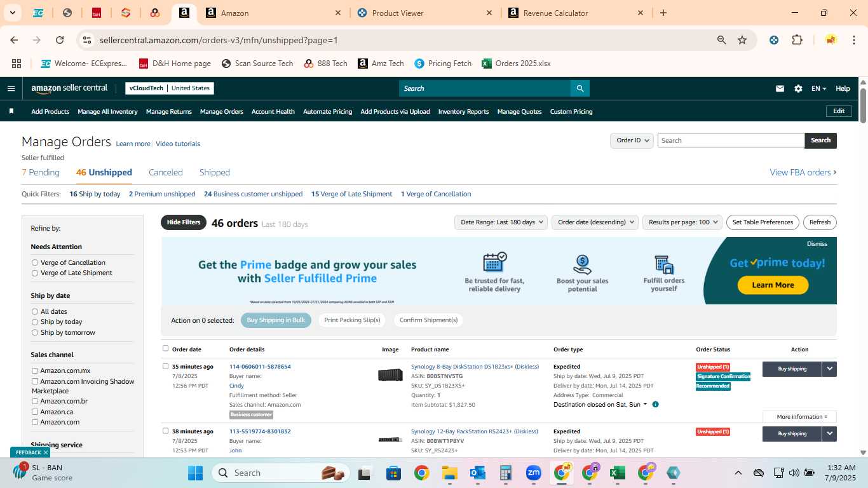The image size is (868, 488).
Task: Open File Explorer from the taskbar
Action: pyautogui.click(x=449, y=473)
